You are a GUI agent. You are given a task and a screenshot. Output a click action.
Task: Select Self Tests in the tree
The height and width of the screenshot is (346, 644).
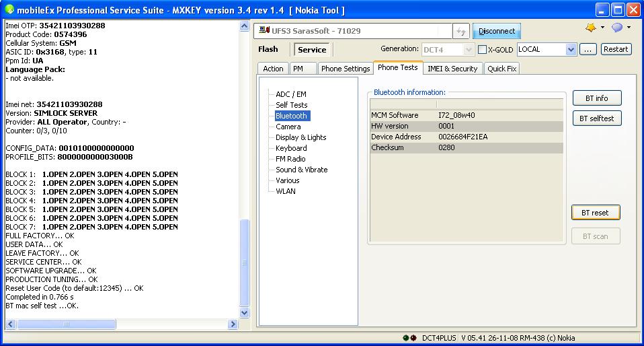click(x=292, y=105)
